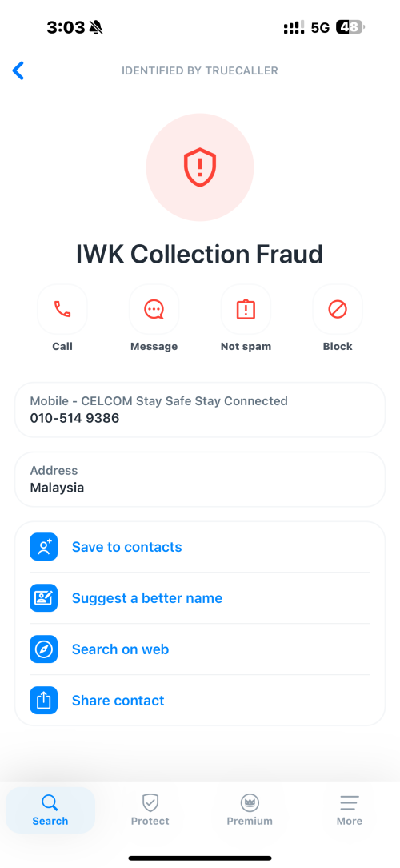Viewport: 400px width, 868px height.
Task: Tap the Address Malaysia card
Action: coord(200,480)
